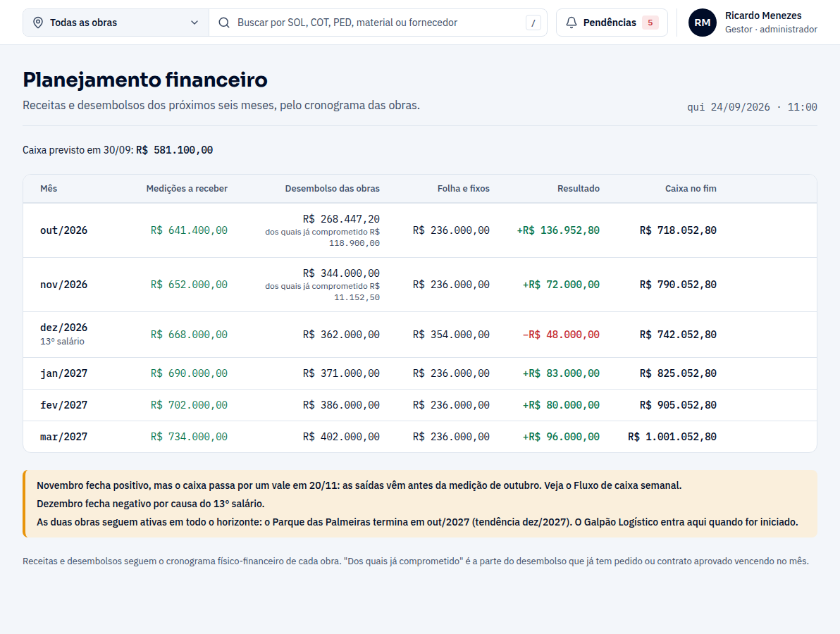This screenshot has height=634, width=840.
Task: Click the dropdown chevron next to Todas as obras
Action: (x=194, y=23)
